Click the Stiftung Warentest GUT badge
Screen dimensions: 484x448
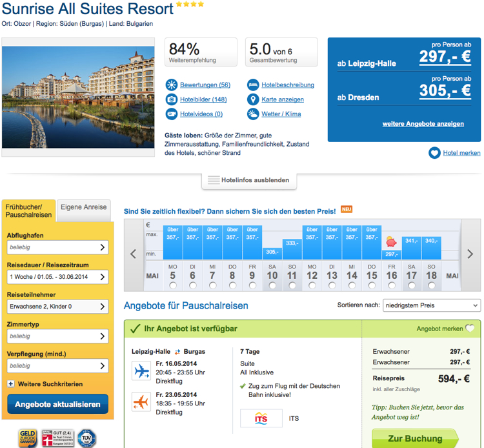[x=58, y=438]
